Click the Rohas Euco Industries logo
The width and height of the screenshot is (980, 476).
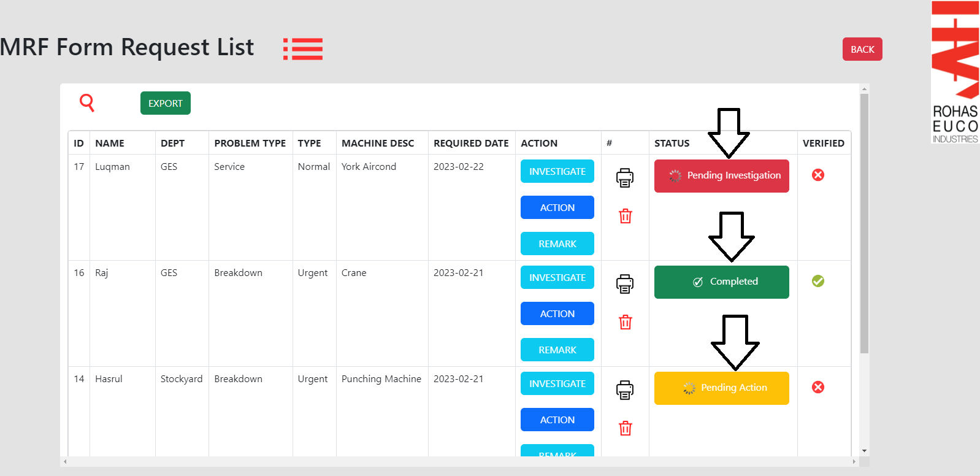(x=955, y=72)
